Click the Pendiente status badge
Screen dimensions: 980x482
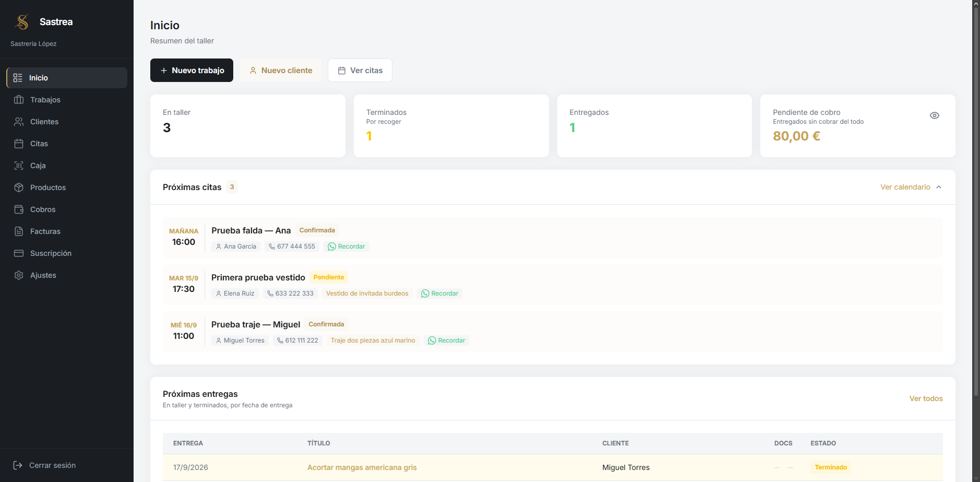point(329,277)
